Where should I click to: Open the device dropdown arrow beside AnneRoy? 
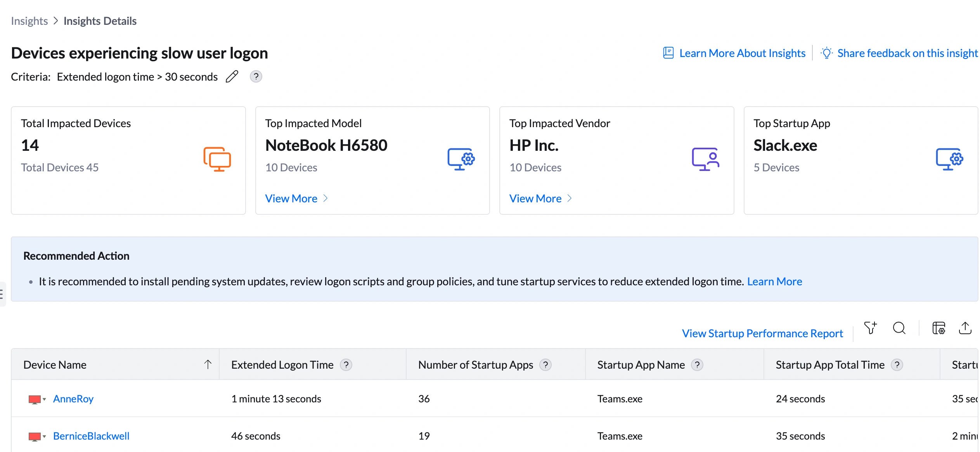click(x=44, y=399)
